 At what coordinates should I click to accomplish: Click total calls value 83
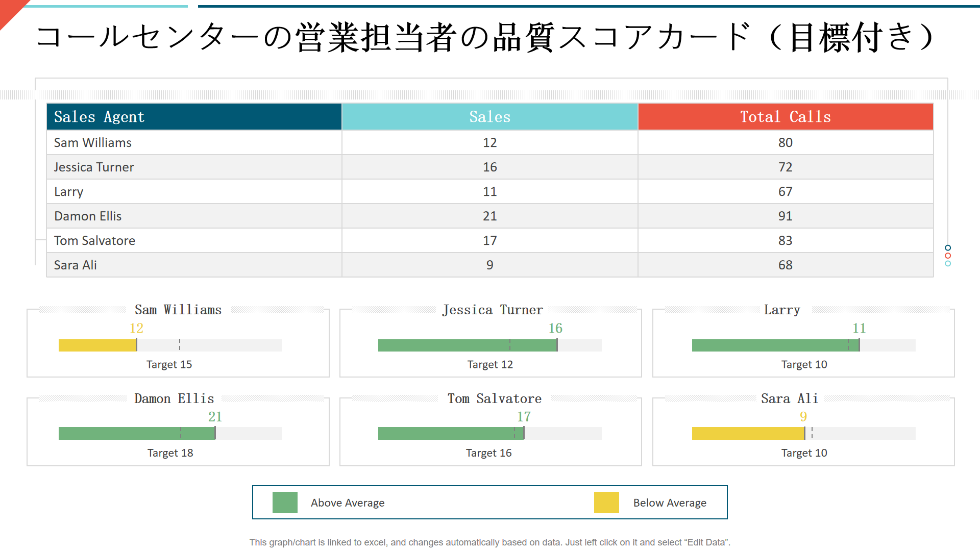pos(786,241)
